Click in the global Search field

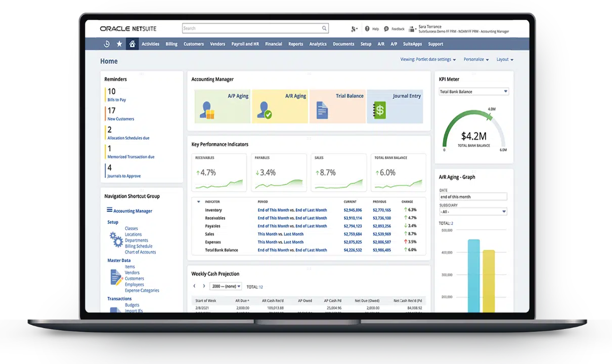click(255, 28)
